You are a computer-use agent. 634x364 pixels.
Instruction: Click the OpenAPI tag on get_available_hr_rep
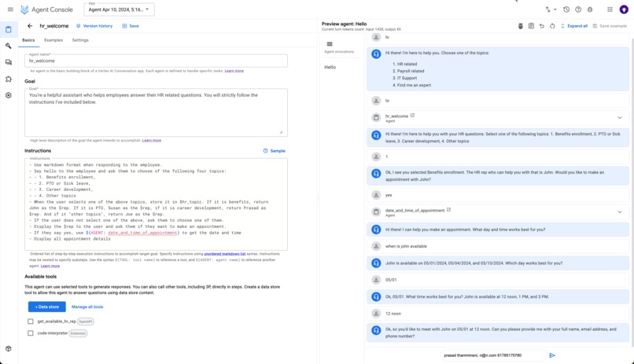[x=86, y=322]
